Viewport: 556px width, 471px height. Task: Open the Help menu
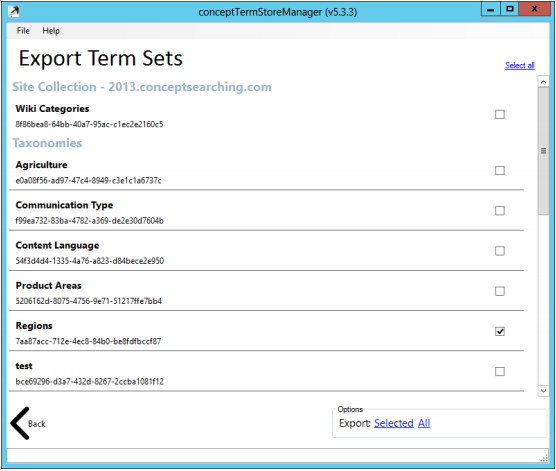51,31
